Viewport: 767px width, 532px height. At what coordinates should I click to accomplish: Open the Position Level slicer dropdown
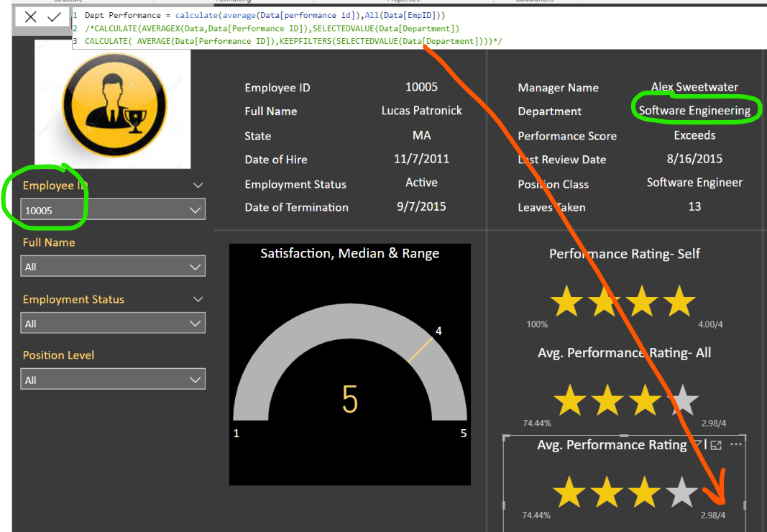(x=113, y=380)
